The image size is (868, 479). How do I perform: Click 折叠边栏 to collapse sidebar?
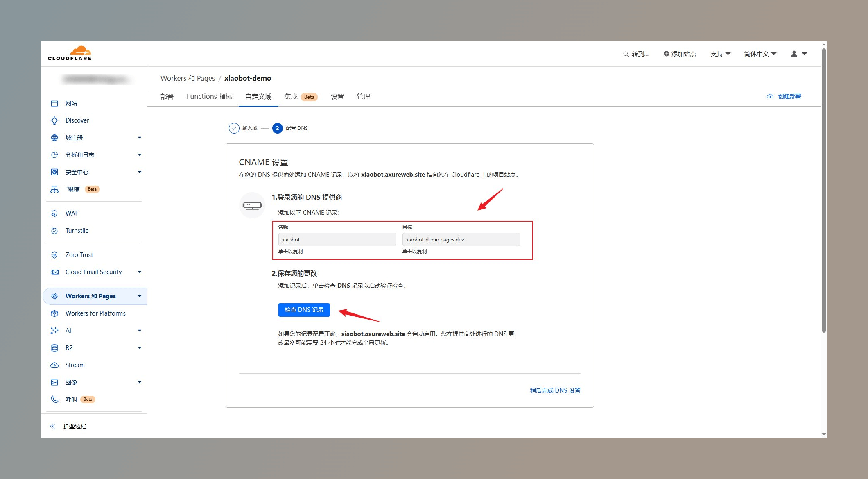pos(75,426)
